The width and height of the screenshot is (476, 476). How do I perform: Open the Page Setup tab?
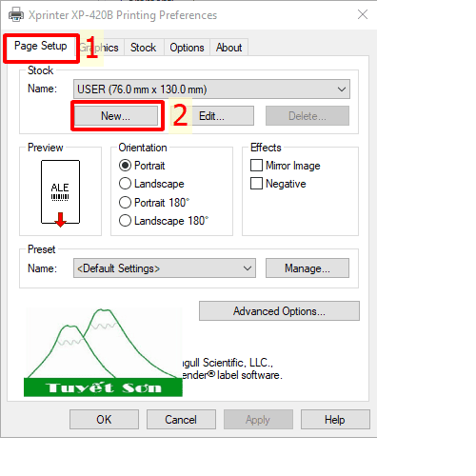(x=41, y=47)
